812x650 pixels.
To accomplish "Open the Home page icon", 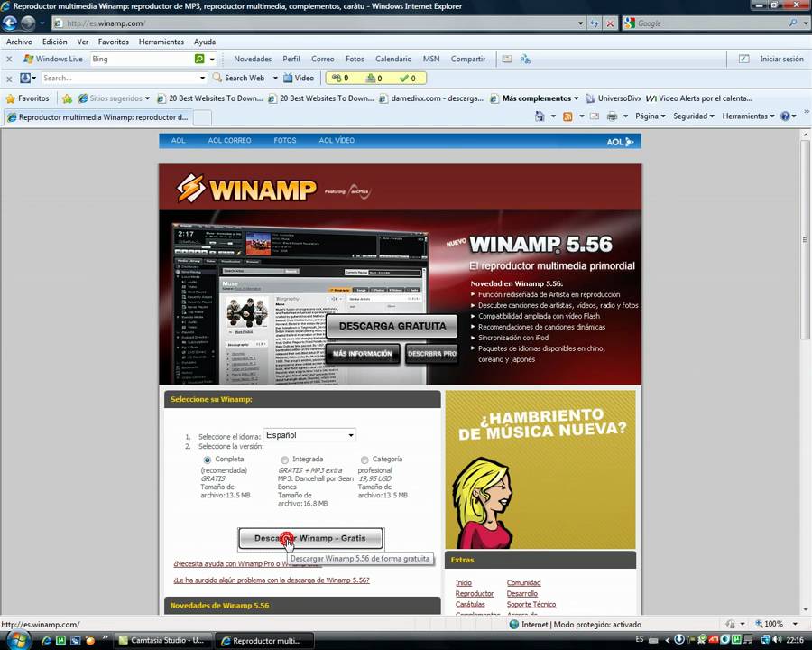I will (540, 116).
